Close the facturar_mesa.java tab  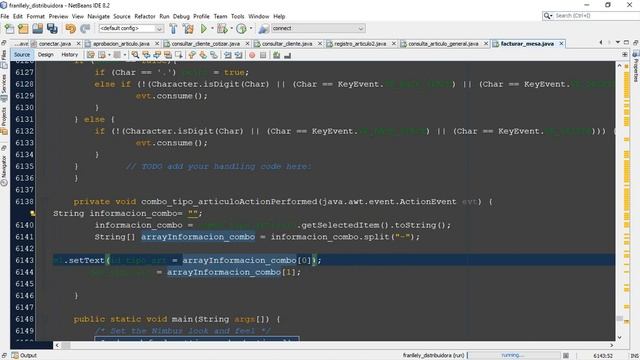[562, 43]
